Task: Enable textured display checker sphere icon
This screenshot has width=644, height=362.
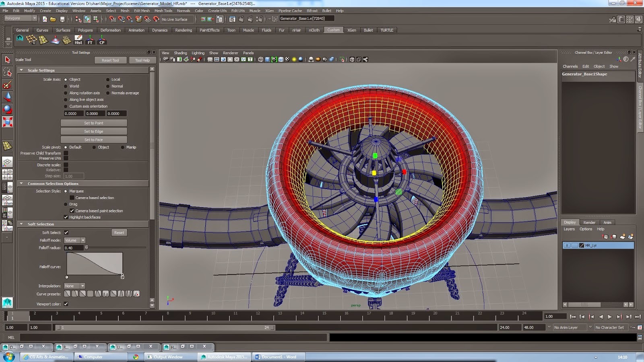Action: [287, 60]
